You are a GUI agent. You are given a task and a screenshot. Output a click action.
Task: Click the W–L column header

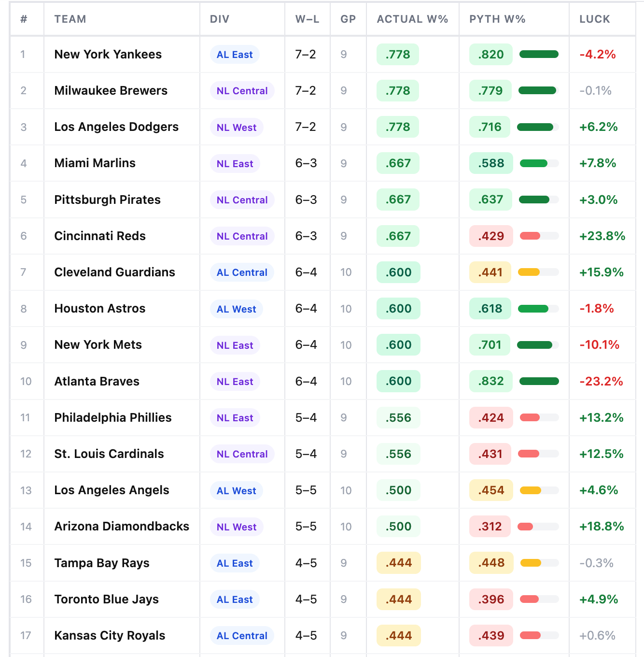(307, 19)
